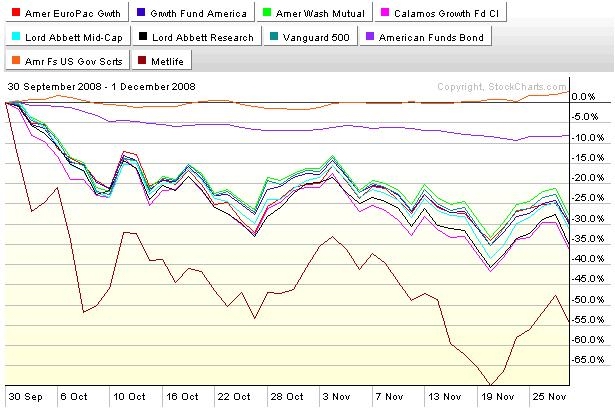Click the teal Vanguard 500 swatch
This screenshot has height=411, width=615.
pos(274,36)
